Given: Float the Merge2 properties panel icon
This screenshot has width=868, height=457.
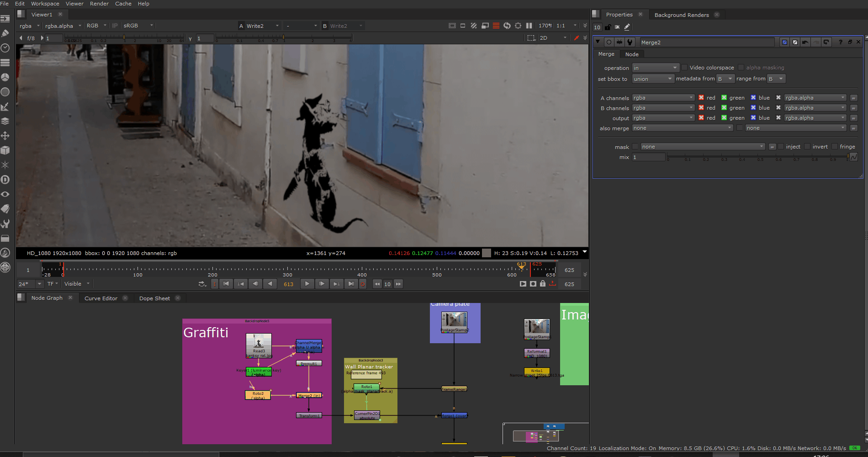Looking at the screenshot, I should [850, 42].
